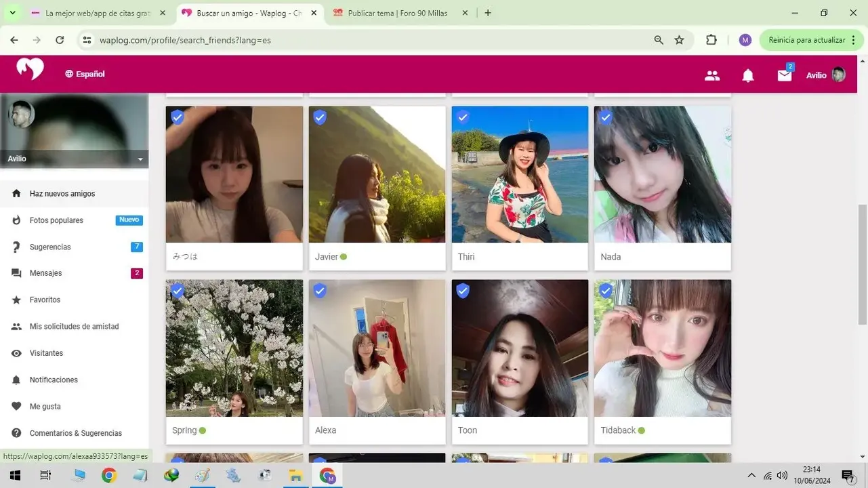This screenshot has height=488, width=868.
Task: Close the 'La mejor web/app de citas' tab
Action: [x=163, y=13]
